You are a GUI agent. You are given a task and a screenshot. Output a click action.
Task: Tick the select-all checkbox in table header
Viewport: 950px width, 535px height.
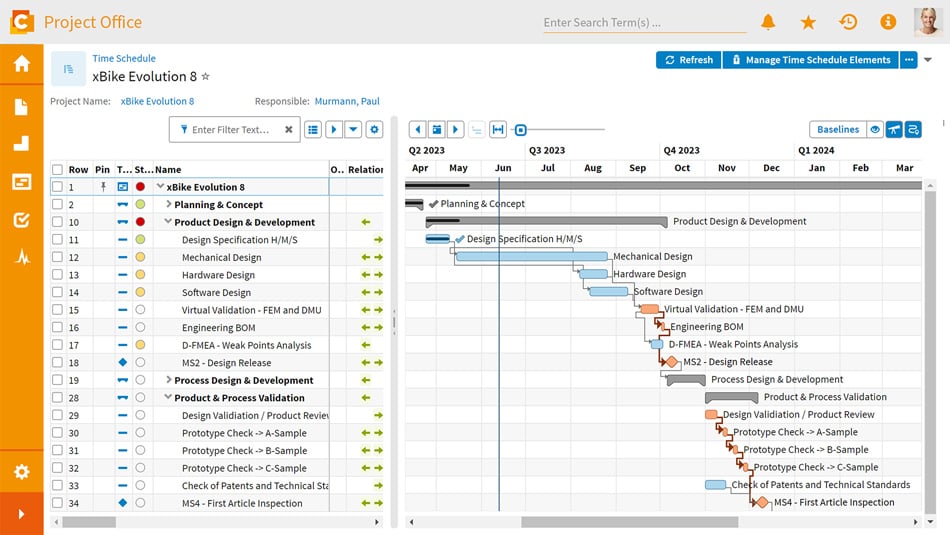coord(57,170)
